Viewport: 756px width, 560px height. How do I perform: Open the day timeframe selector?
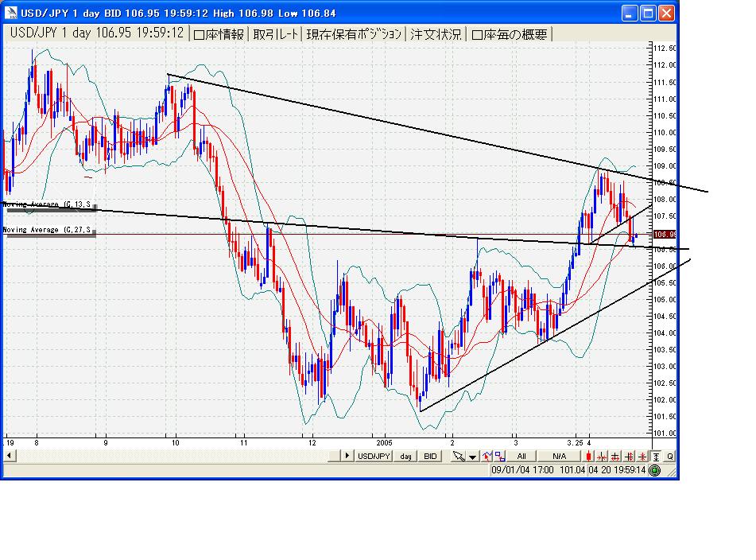(406, 457)
